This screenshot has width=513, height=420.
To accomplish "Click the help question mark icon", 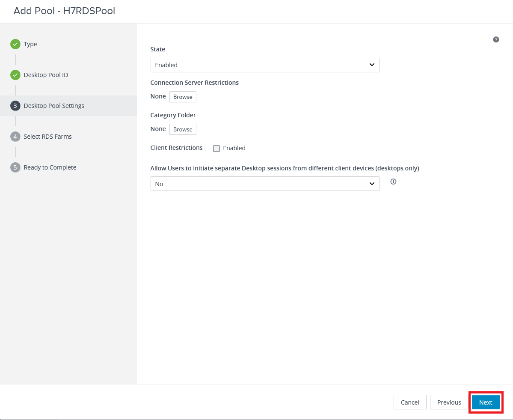I will click(x=496, y=40).
